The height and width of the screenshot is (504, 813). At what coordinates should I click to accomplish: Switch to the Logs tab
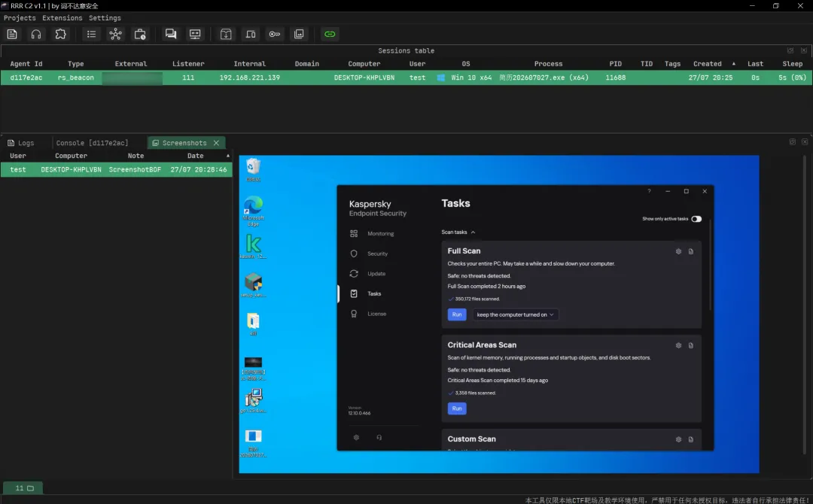(21, 143)
